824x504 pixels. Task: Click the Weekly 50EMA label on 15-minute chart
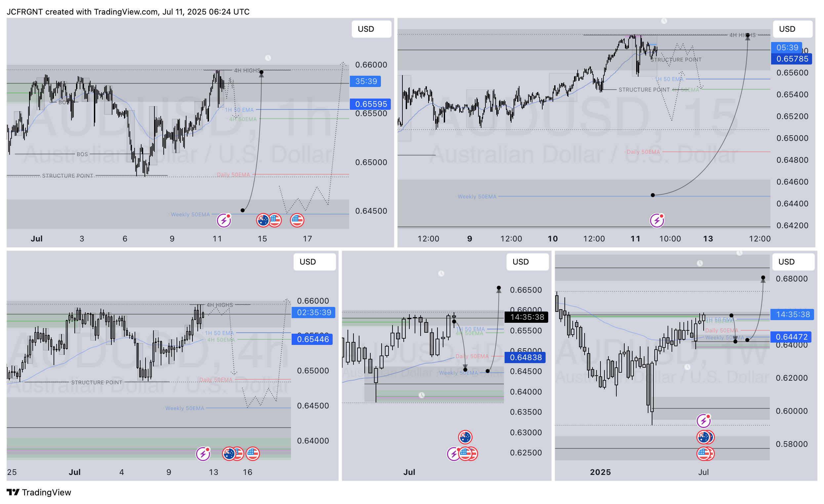pos(477,197)
